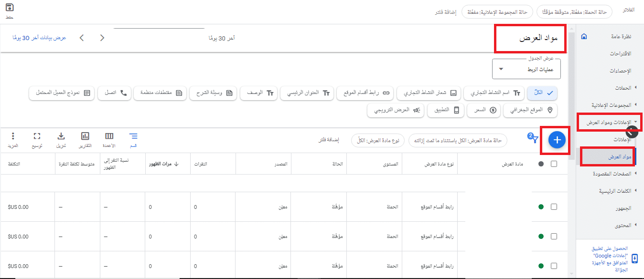Image resolution: width=644 pixels, height=279 pixels.
Task: Filter by وسيلة الشرح callout chip
Action: click(x=213, y=93)
